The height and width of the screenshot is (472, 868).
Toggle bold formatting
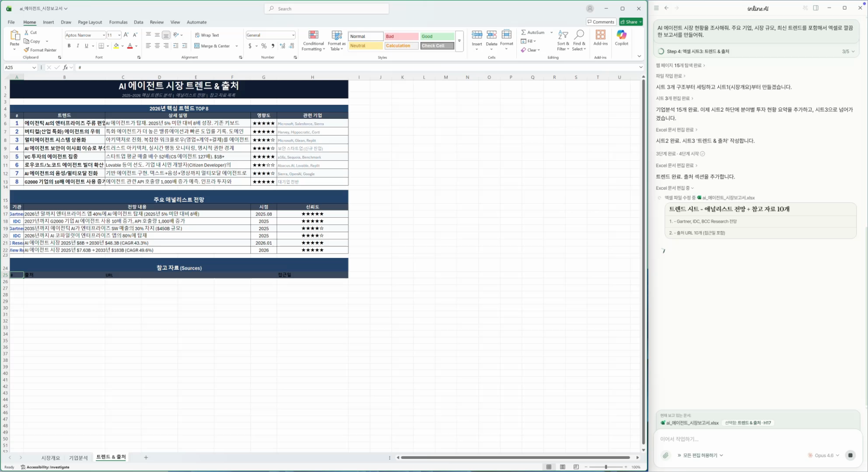69,46
